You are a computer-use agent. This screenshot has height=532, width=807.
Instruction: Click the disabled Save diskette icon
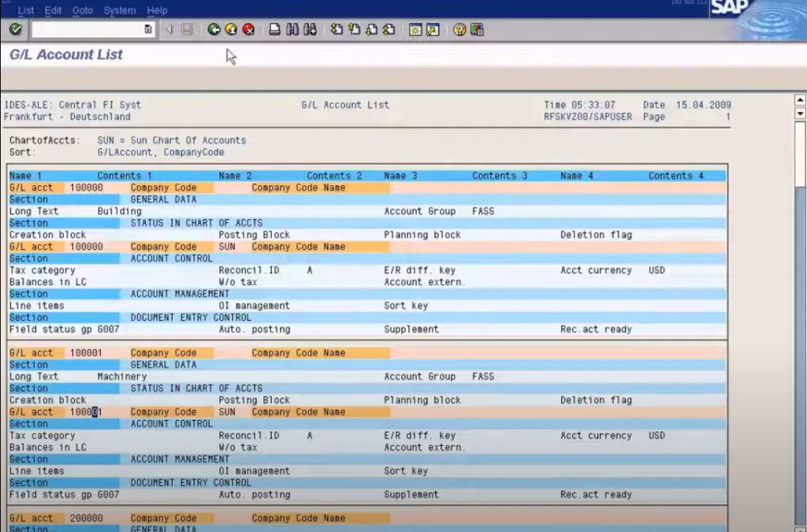(188, 29)
